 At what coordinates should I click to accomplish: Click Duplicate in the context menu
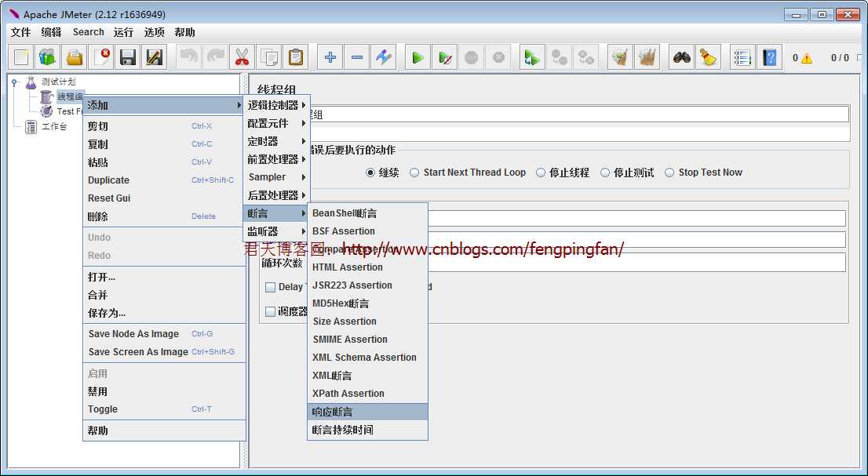coord(164,180)
